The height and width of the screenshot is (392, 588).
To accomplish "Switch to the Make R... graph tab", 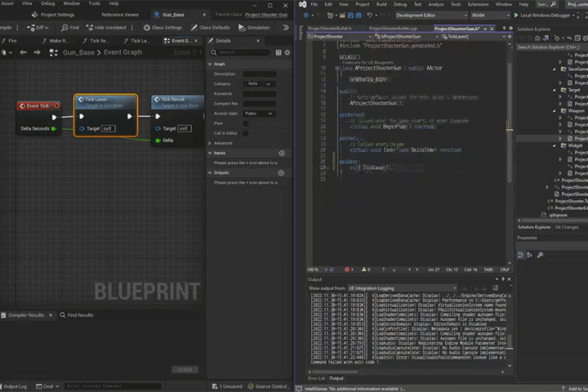I will tap(56, 41).
